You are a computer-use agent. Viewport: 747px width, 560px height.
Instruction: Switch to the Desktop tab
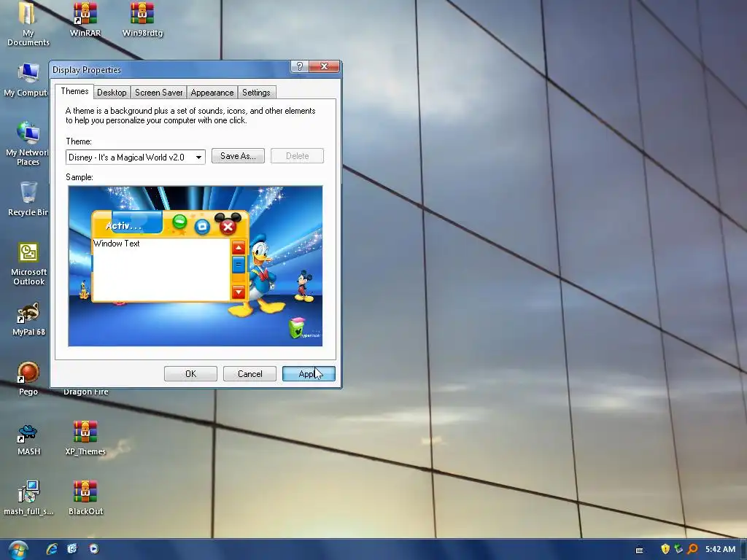[x=112, y=93]
